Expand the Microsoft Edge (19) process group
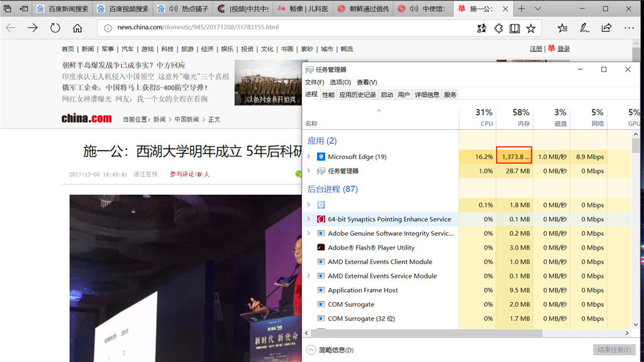Image resolution: width=644 pixels, height=362 pixels. [308, 156]
